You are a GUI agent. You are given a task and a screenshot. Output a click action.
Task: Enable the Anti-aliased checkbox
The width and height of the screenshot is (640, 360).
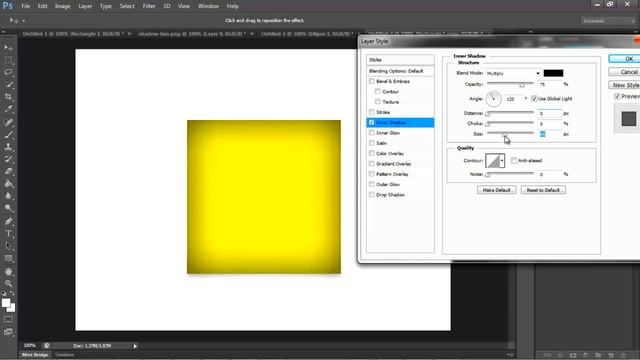514,160
